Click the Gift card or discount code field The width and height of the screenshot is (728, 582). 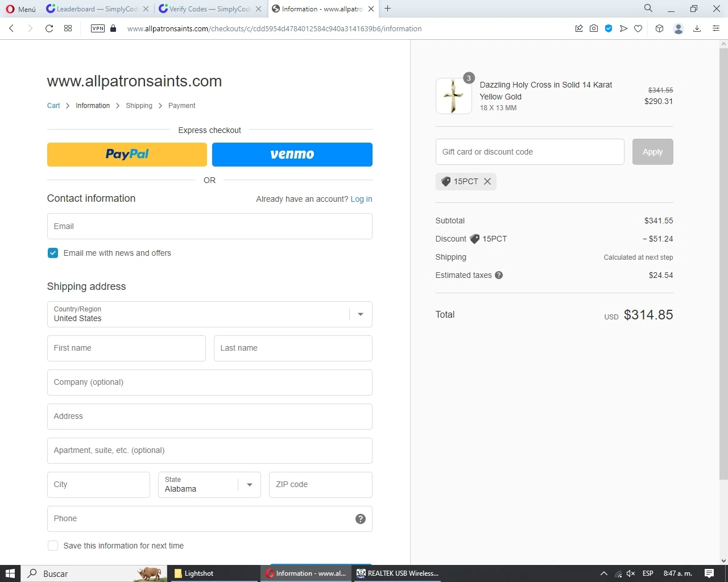pyautogui.click(x=530, y=152)
